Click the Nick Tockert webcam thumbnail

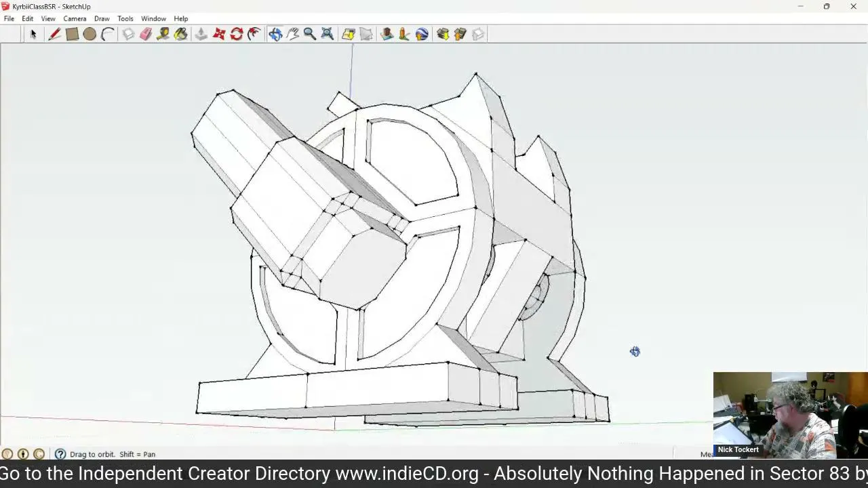(x=790, y=415)
